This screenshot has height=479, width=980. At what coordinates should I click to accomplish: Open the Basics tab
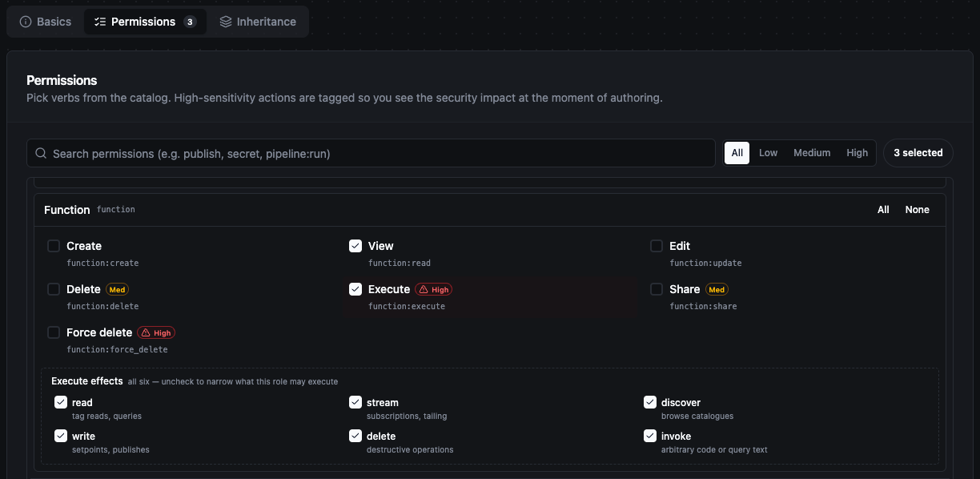[x=46, y=22]
